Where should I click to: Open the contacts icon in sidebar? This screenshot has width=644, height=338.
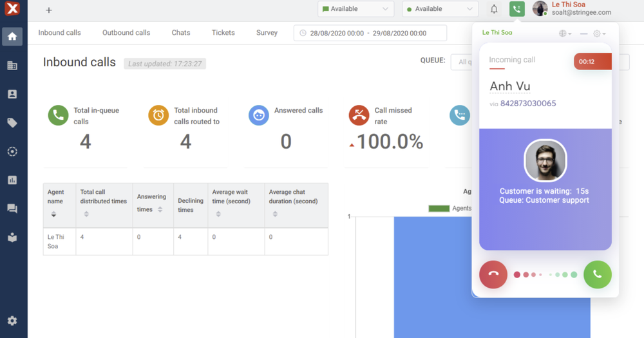12,94
